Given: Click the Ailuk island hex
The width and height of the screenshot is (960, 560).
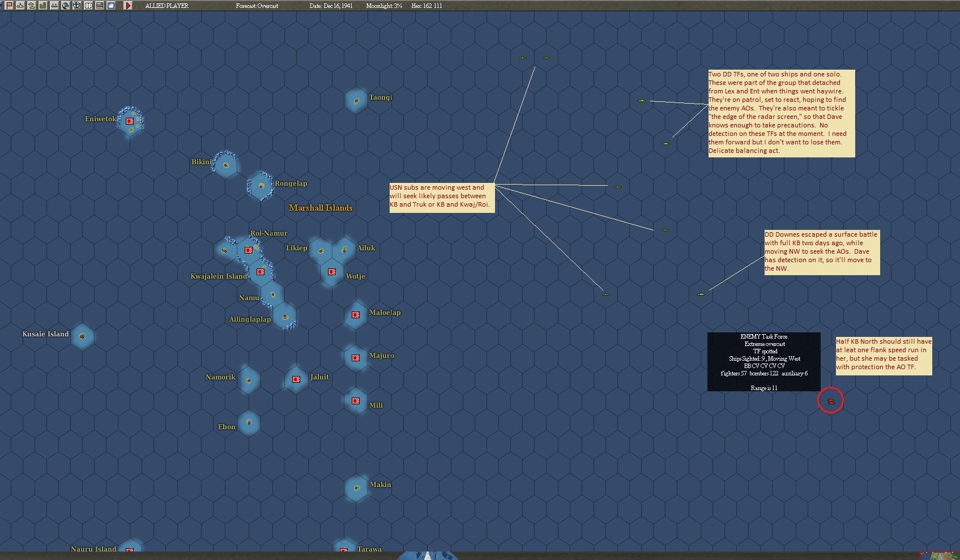Looking at the screenshot, I should 344,250.
